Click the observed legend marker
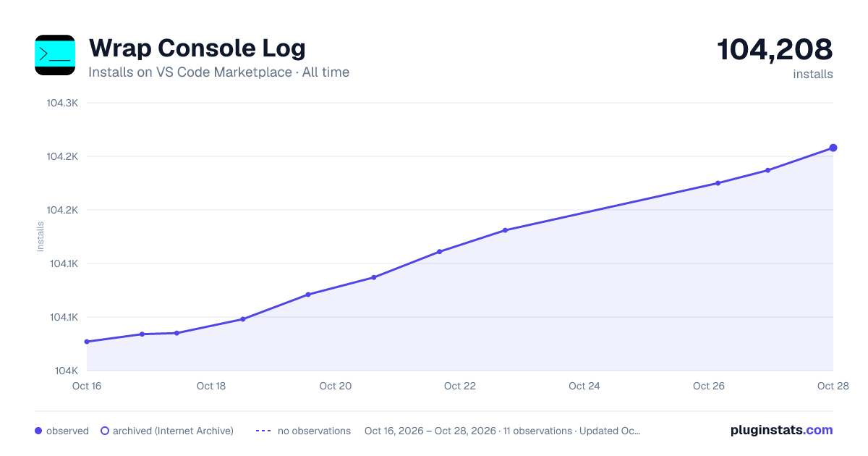Viewport: 868px width, 456px height. pyautogui.click(x=38, y=431)
